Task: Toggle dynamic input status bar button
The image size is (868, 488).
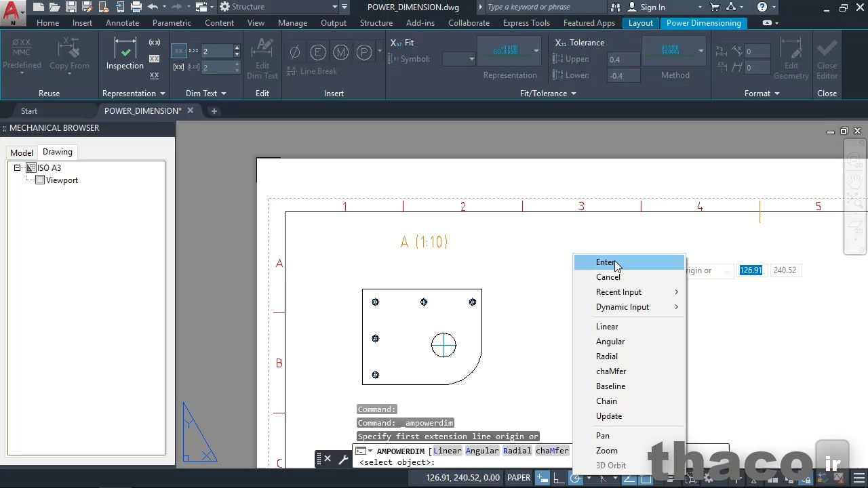Action: pos(542,478)
